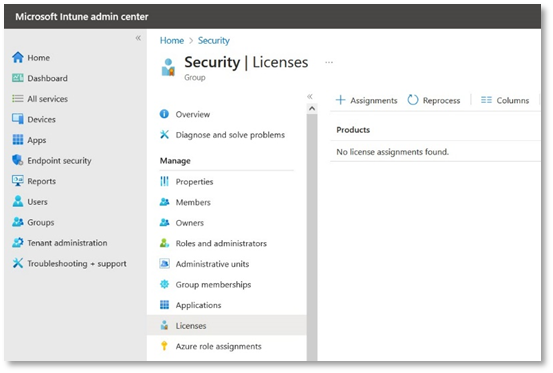
Task: Click the plus icon for Assignments
Action: click(340, 100)
